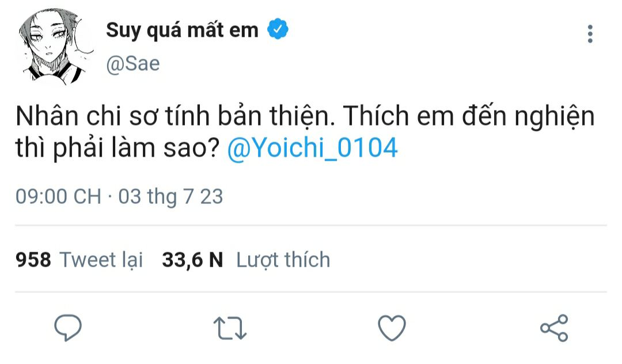The image size is (622, 364).
Task: Open the @Yoichi_0104 mention link
Action: coord(313,149)
